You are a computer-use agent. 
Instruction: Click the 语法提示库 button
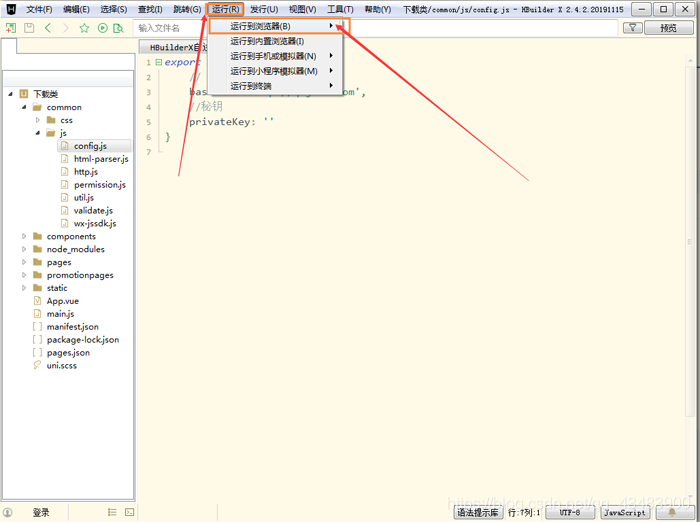click(x=478, y=512)
